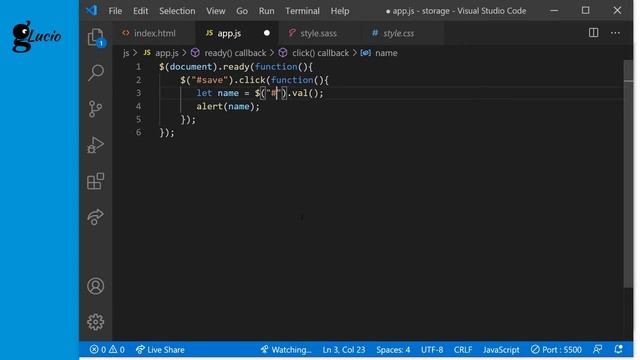Change file encoding UTF-8
The height and width of the screenshot is (360, 640).
[432, 350]
